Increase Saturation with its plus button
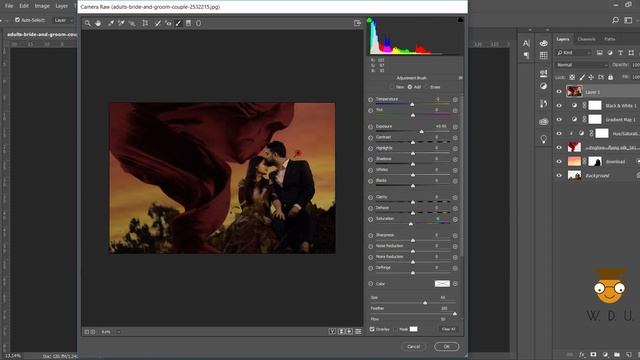This screenshot has height=360, width=640. coord(455,219)
